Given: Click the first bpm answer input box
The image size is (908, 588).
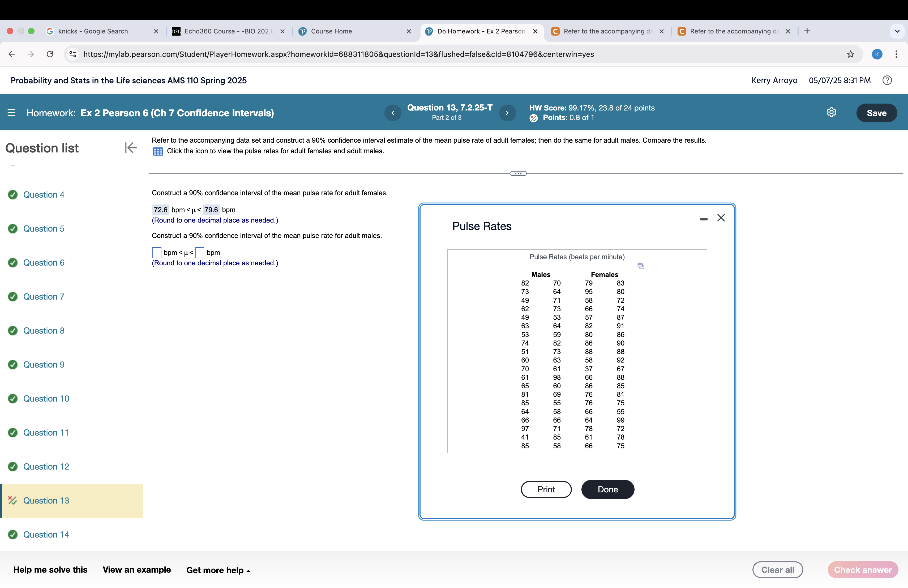Looking at the screenshot, I should pos(156,253).
